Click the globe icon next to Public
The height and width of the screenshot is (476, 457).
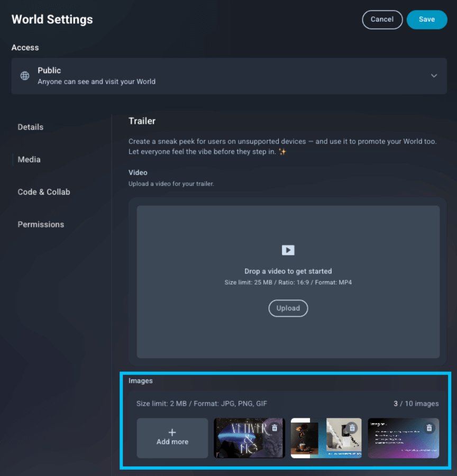pos(24,75)
